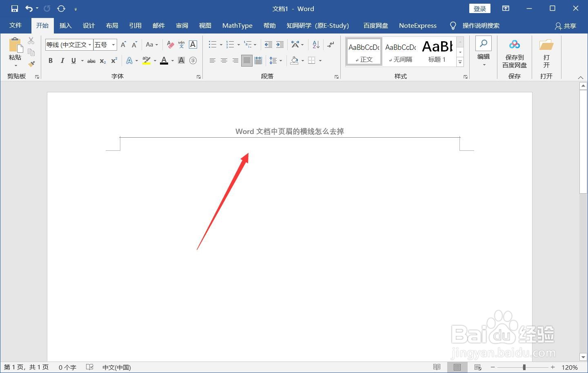This screenshot has height=373, width=588.
Task: Switch to the 插入 ribbon tab
Action: tap(65, 25)
